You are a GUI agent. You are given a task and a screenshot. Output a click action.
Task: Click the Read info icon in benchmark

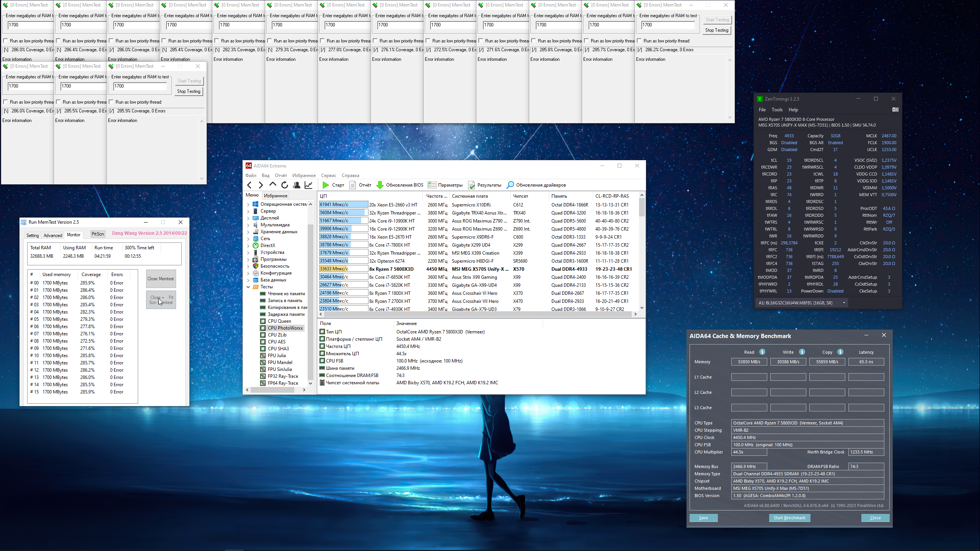(x=762, y=352)
